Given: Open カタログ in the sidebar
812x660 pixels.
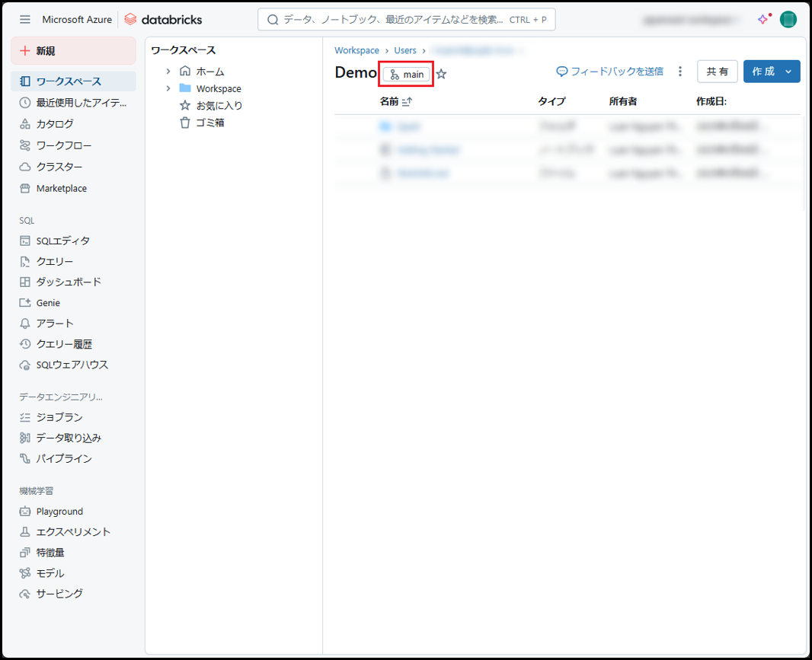Looking at the screenshot, I should pos(74,124).
